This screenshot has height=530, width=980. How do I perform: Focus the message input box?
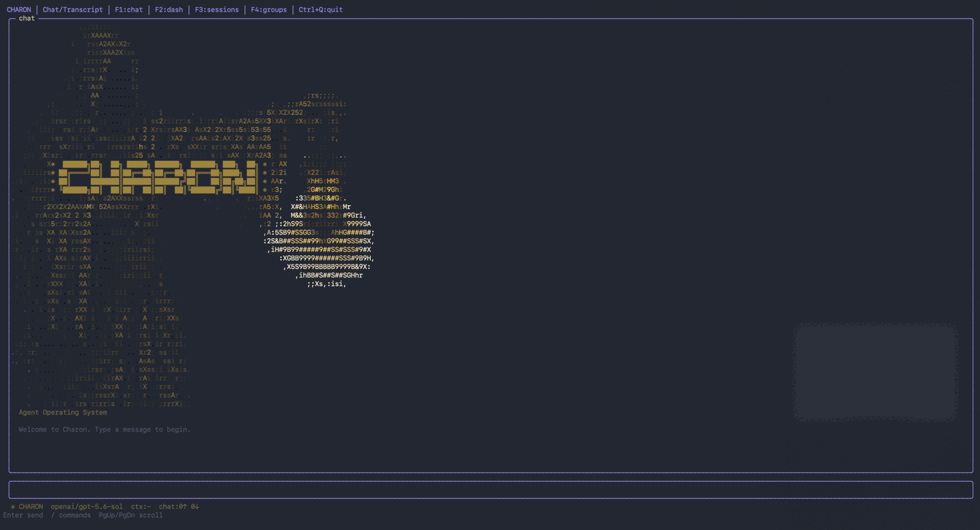pos(491,490)
